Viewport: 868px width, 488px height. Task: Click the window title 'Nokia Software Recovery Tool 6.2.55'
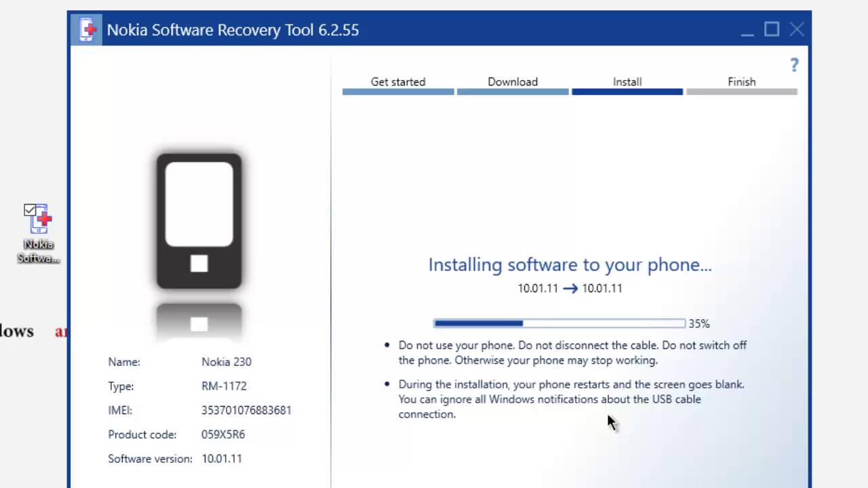pos(233,30)
